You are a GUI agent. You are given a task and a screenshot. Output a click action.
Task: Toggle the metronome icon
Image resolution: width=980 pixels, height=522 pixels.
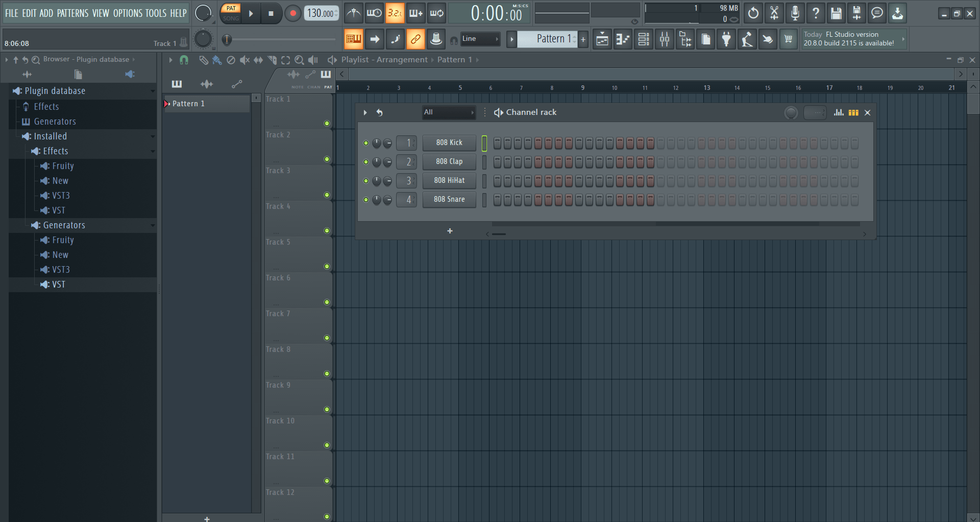[x=354, y=13]
